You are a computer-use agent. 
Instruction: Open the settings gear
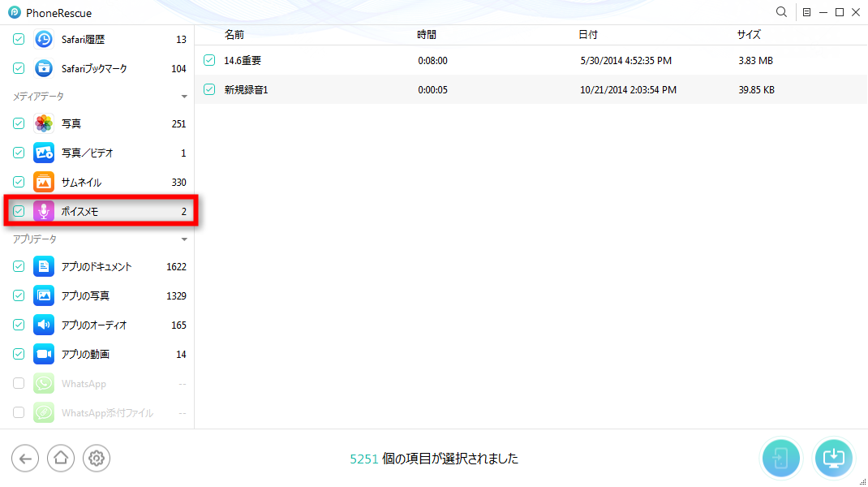coord(97,459)
